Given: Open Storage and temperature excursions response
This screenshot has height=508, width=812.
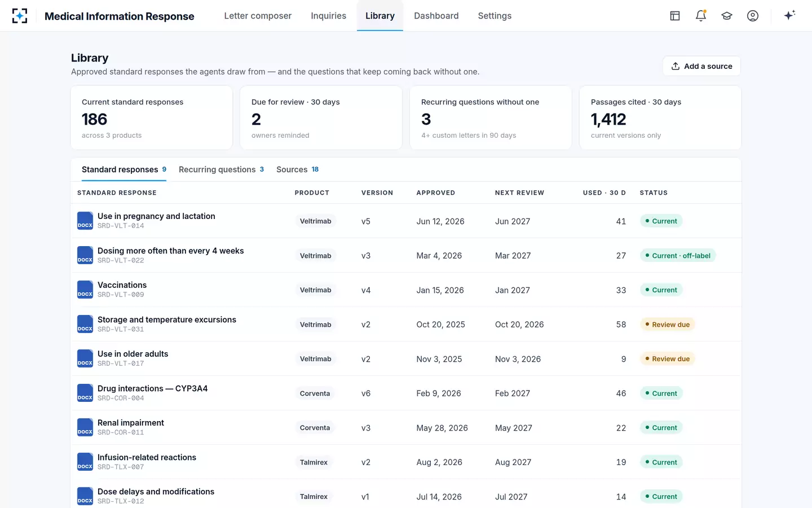Looking at the screenshot, I should [167, 319].
